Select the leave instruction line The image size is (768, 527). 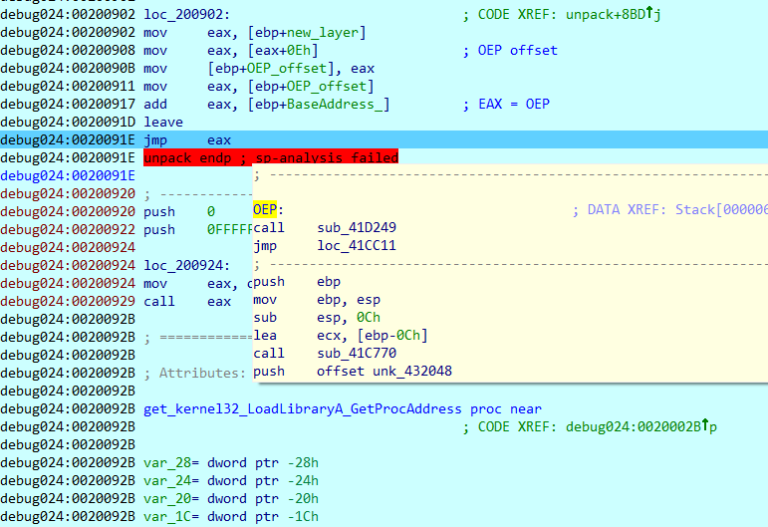pyautogui.click(x=164, y=122)
